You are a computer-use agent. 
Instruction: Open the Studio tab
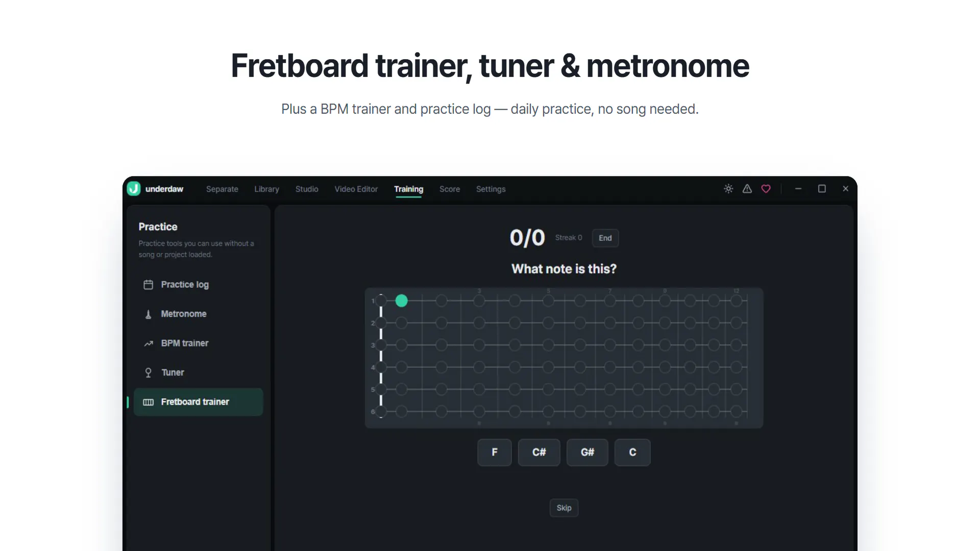coord(307,189)
